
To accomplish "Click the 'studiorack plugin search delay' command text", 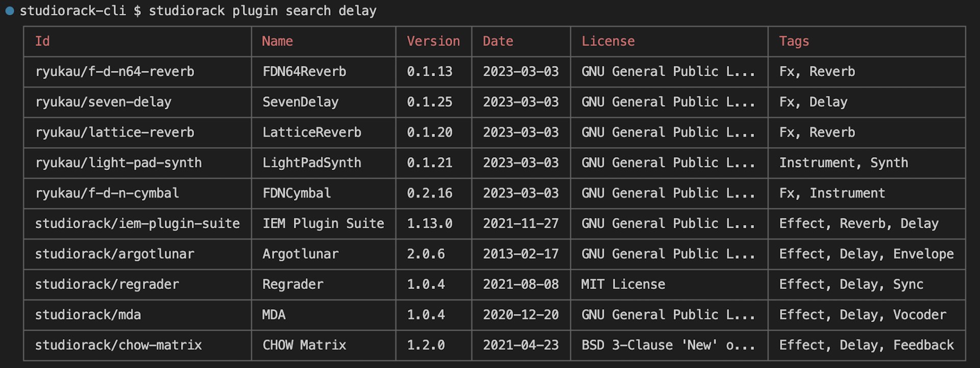I will [262, 11].
